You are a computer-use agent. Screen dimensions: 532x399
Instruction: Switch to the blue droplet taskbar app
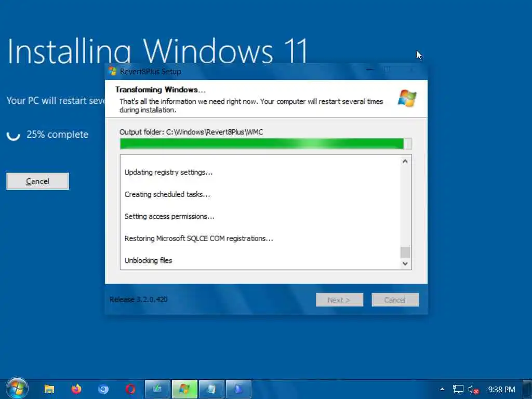[x=238, y=389]
